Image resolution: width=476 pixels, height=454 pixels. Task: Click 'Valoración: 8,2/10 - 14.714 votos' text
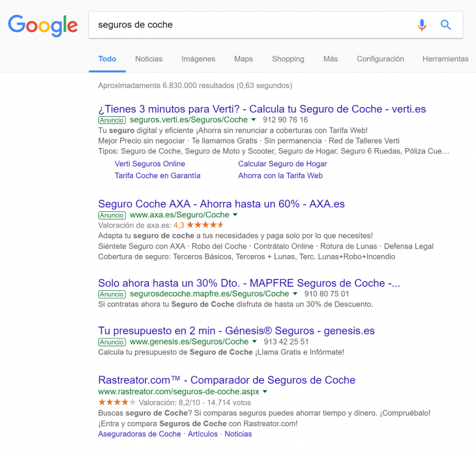tap(194, 402)
